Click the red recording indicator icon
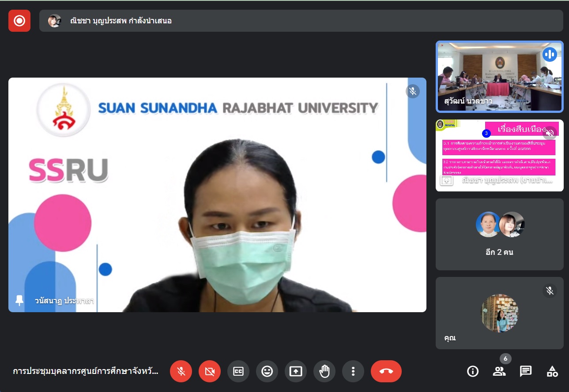 pyautogui.click(x=19, y=21)
